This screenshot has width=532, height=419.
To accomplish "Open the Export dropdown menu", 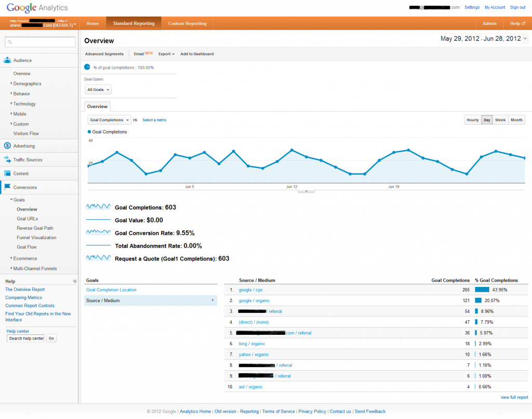I will click(166, 54).
